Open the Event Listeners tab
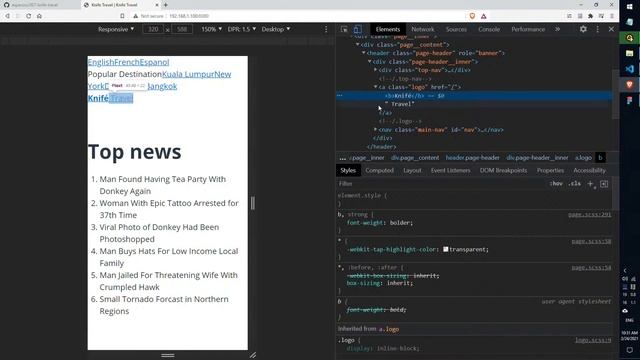The image size is (640, 360). (x=451, y=170)
